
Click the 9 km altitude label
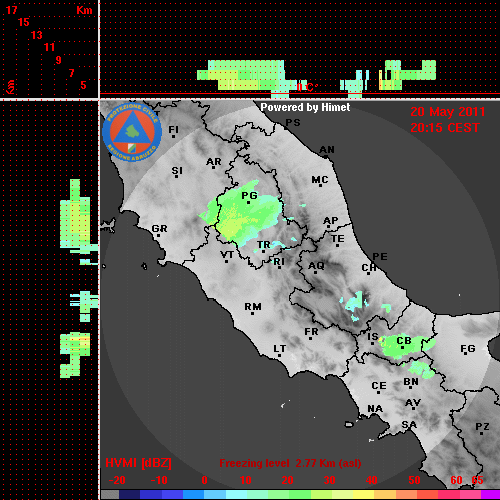click(58, 60)
